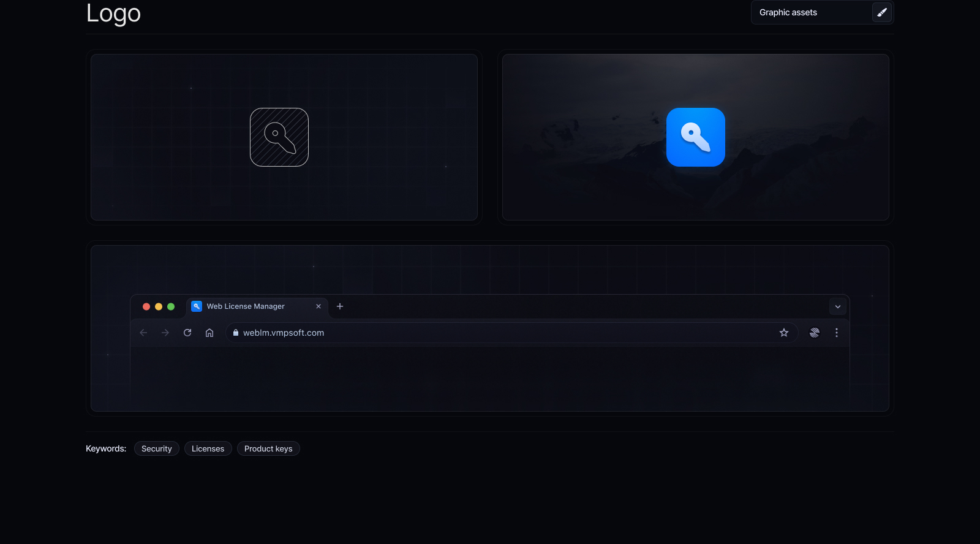Click the Security keyword tag
Screen dimensions: 980x544
point(157,448)
